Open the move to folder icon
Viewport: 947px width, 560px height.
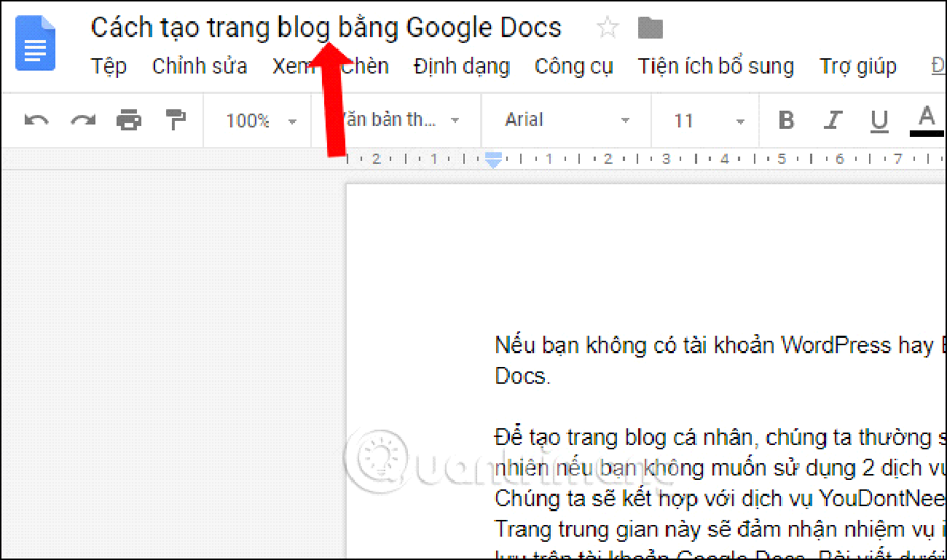pyautogui.click(x=650, y=28)
